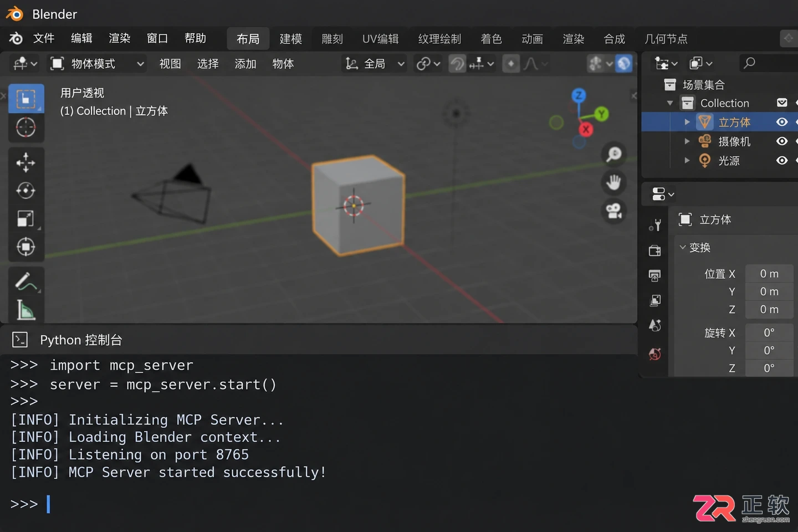Click the cube in the 3D viewport
Screen dimensions: 798x532
pos(357,205)
